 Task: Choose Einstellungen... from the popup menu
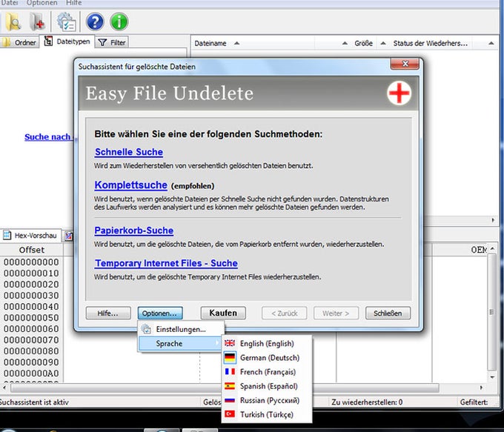[x=181, y=329]
